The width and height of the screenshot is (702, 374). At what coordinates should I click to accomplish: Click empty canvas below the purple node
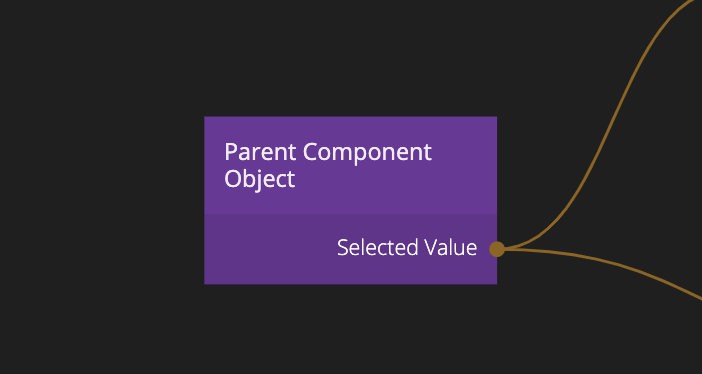click(x=351, y=329)
